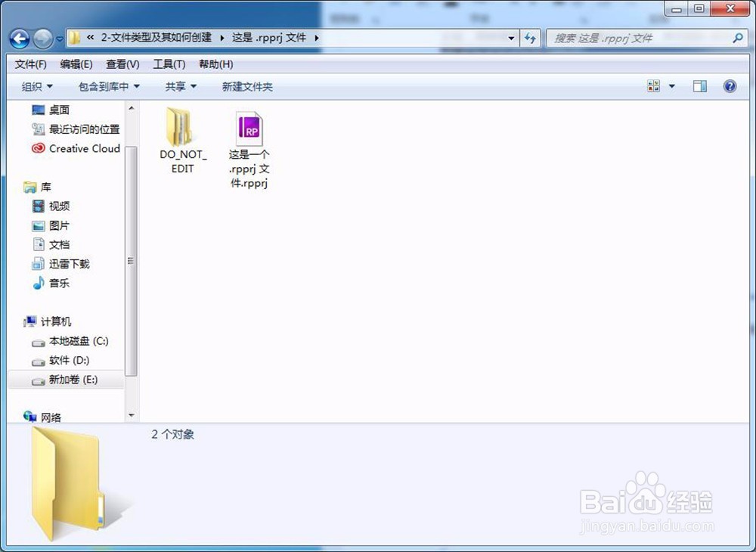Image resolution: width=756 pixels, height=552 pixels.
Task: Click the Refresh button beside address bar
Action: pos(531,38)
